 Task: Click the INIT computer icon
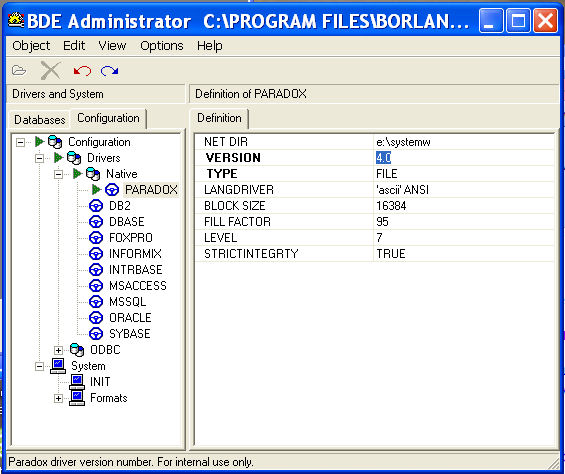click(77, 382)
